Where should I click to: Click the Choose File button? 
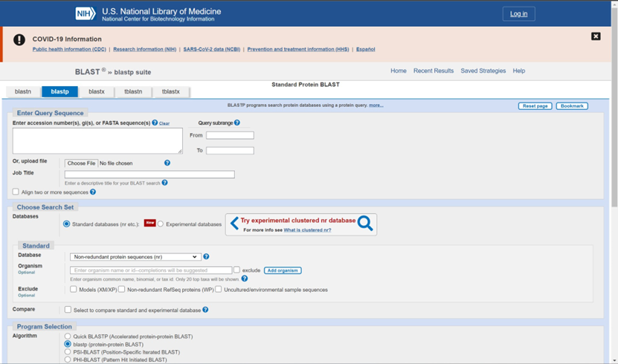[81, 163]
